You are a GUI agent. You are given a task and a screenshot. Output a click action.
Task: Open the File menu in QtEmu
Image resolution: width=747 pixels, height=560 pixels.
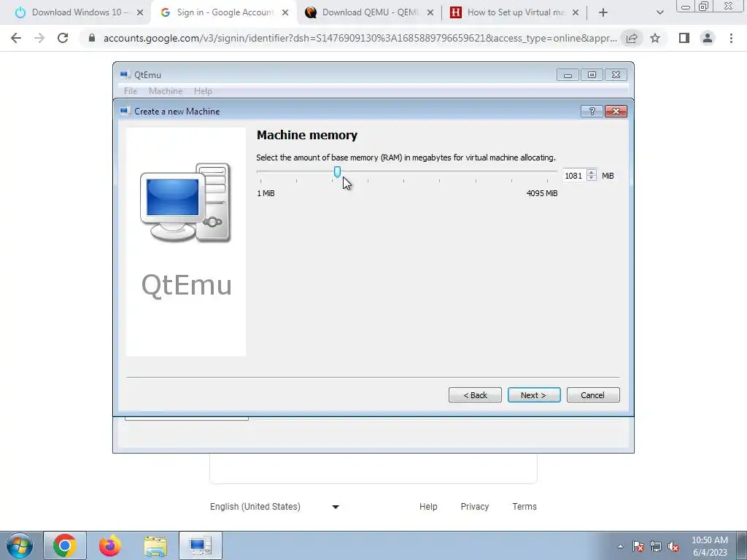coord(130,91)
